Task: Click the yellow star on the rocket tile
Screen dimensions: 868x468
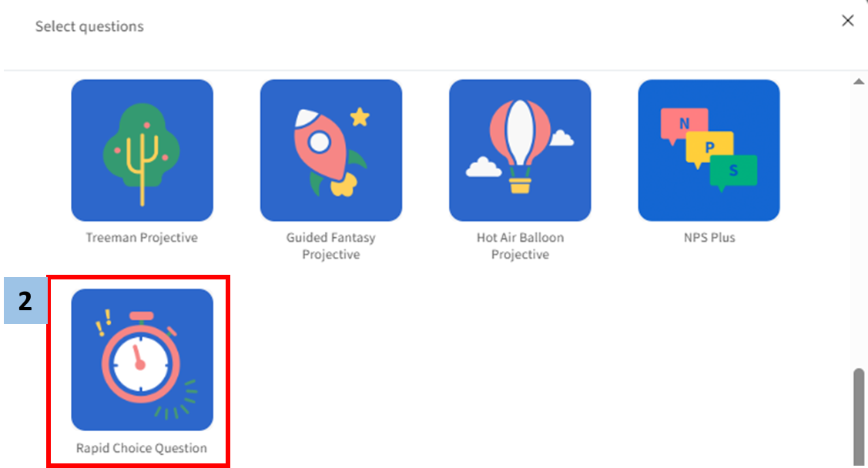Action: 360,117
